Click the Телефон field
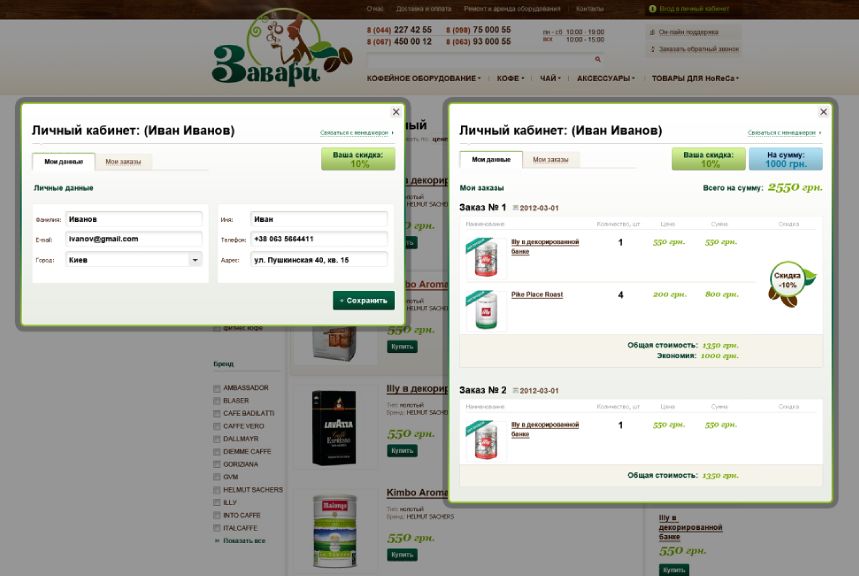Viewport: 859px width, 576px height. [x=319, y=239]
